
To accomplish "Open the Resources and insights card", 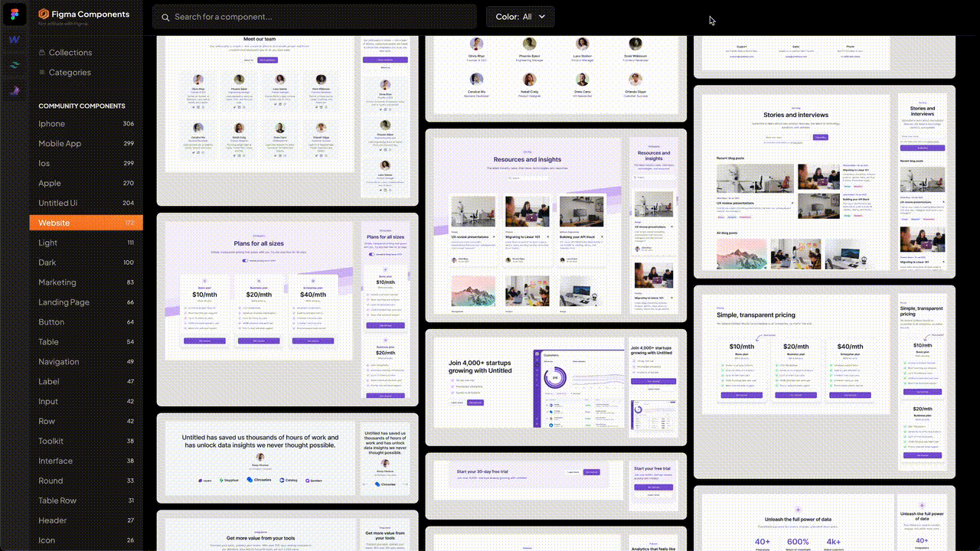I will (x=556, y=225).
